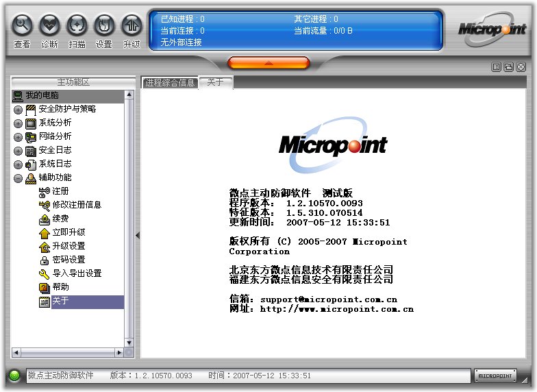
Task: Click the 导入导出设置 wrench icon
Action: click(45, 274)
